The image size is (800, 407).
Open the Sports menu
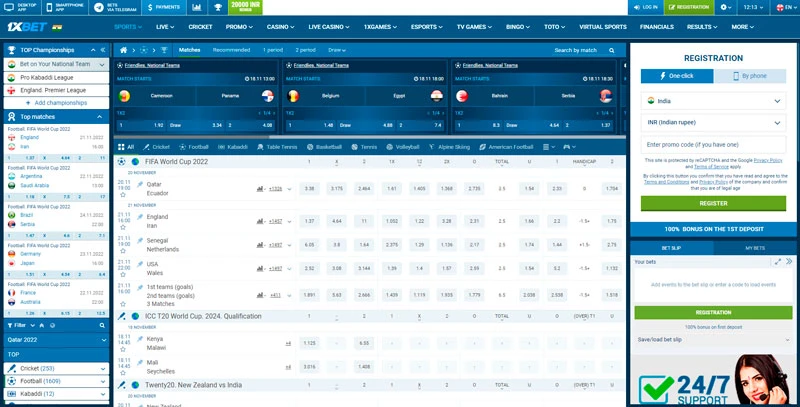[x=128, y=27]
